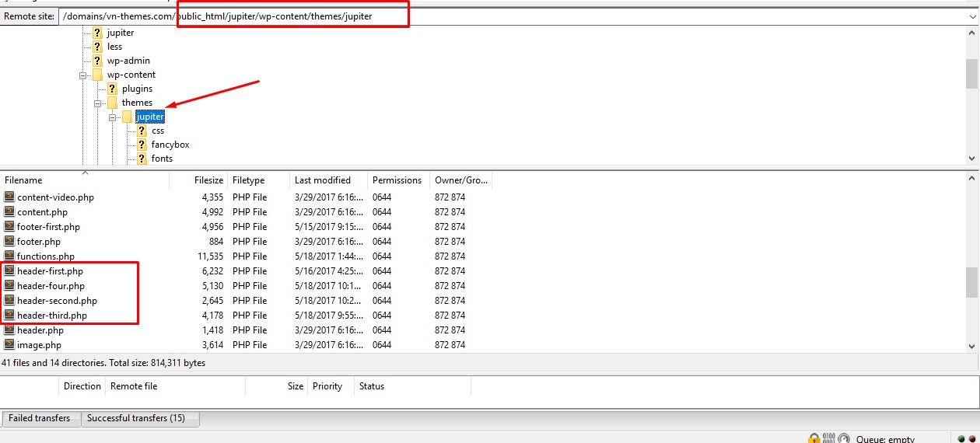Select header-third.php in the file list
980x443 pixels.
click(x=52, y=316)
